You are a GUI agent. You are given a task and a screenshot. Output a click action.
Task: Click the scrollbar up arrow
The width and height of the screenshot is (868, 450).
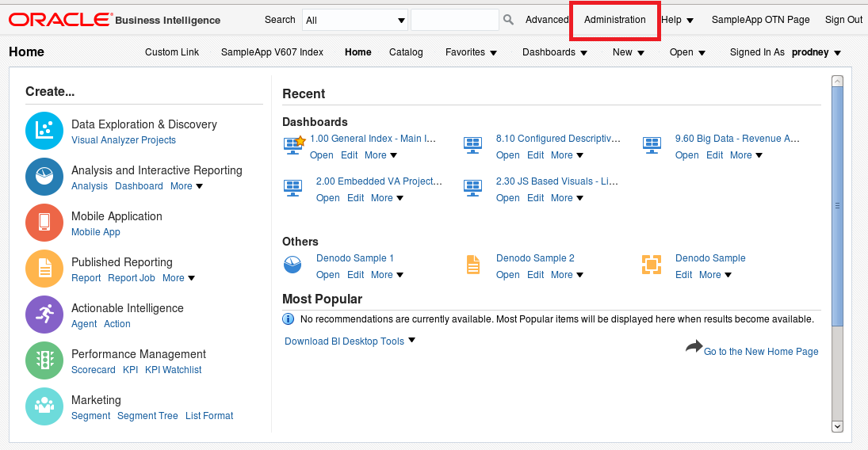[x=838, y=82]
